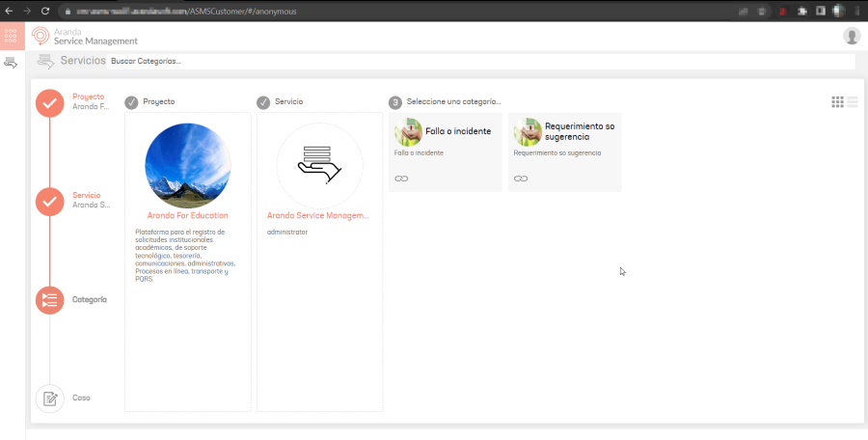Click the browser address bar URL
Screen dimensions: 868x440
[x=186, y=11]
